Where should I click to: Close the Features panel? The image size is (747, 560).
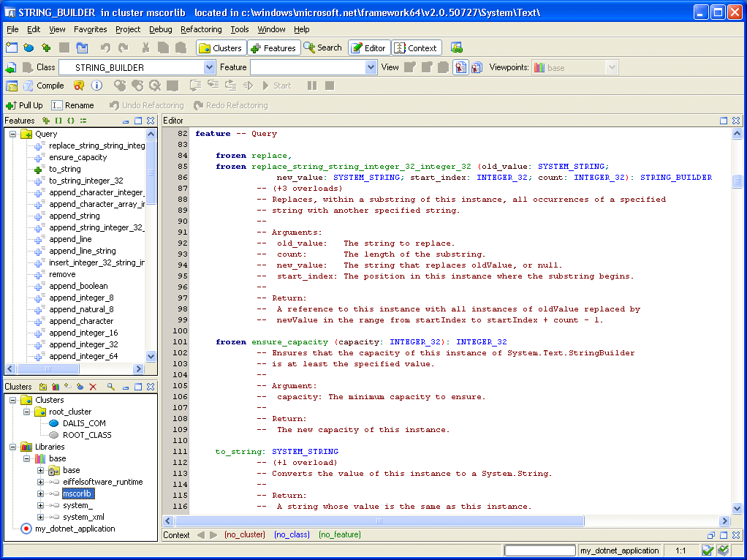point(151,121)
